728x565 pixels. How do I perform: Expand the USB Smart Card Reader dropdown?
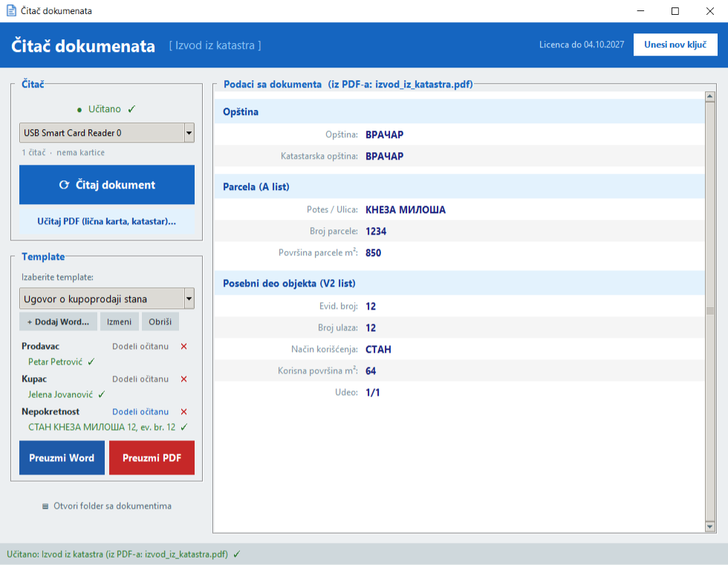pos(189,133)
